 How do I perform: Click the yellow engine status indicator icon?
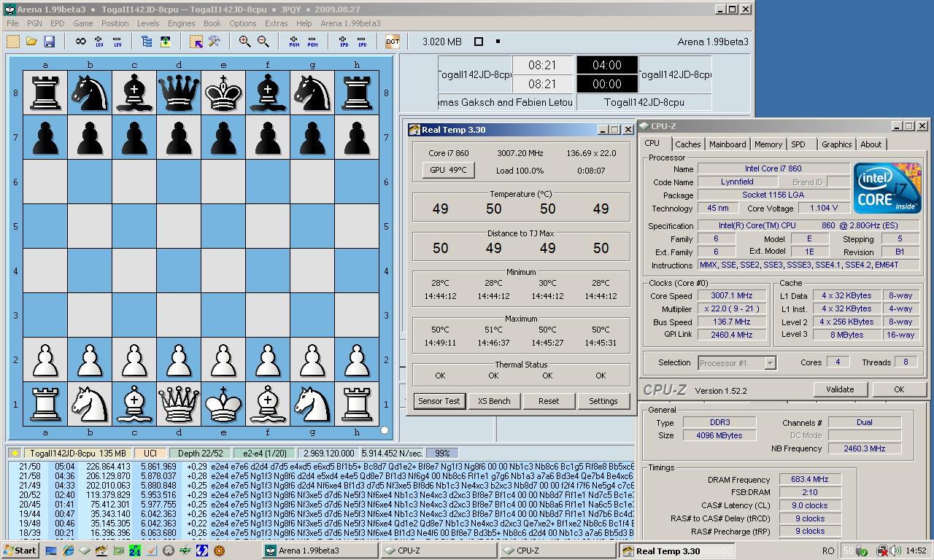pyautogui.click(x=15, y=454)
